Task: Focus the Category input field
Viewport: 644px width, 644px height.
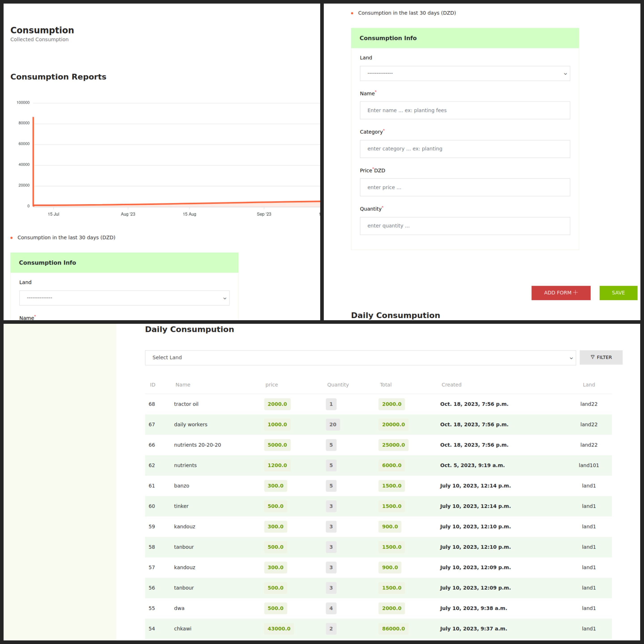Action: (x=465, y=149)
